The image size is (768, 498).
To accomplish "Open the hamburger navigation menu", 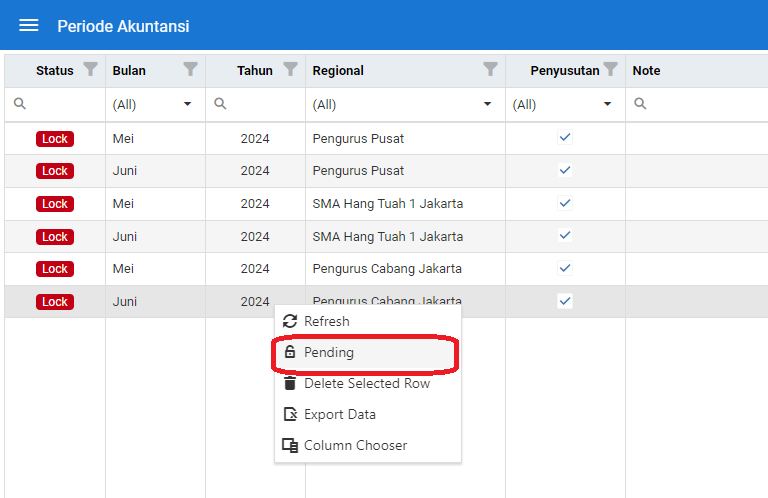I will point(29,26).
